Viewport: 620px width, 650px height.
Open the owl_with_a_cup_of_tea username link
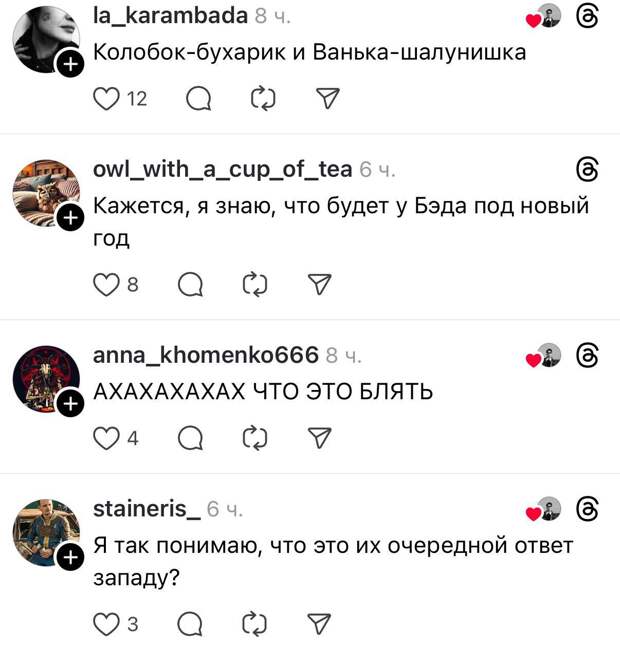coord(223,170)
